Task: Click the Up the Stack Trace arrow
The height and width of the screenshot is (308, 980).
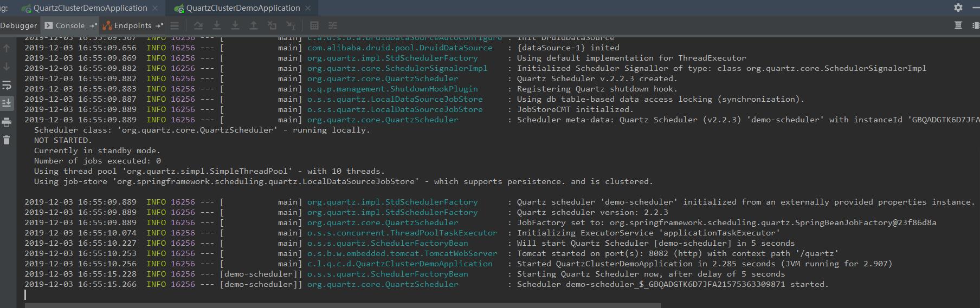Action: pyautogui.click(x=7, y=48)
